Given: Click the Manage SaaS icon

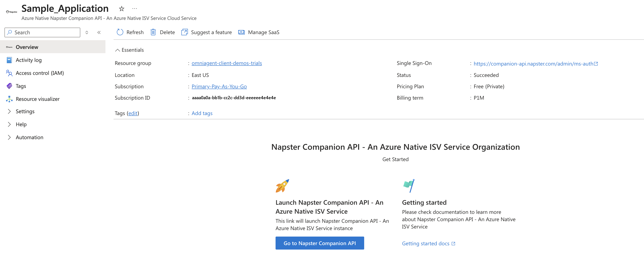Looking at the screenshot, I should click(x=241, y=32).
